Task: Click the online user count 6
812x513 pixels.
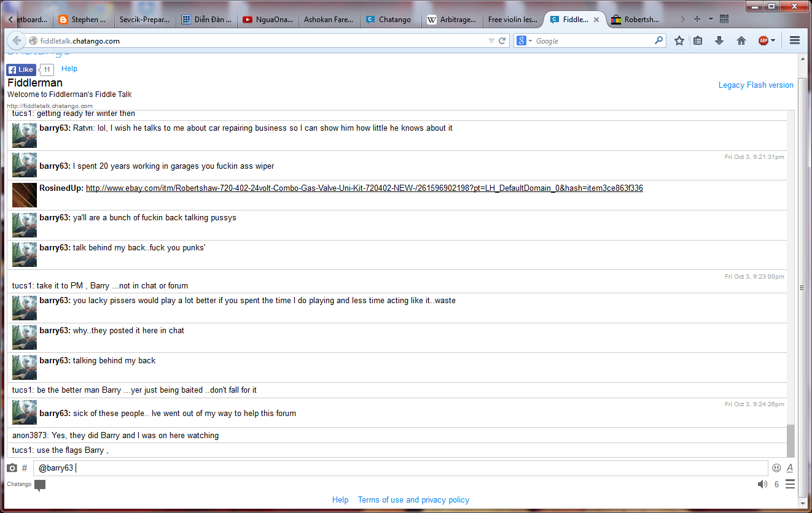Action: pyautogui.click(x=776, y=485)
